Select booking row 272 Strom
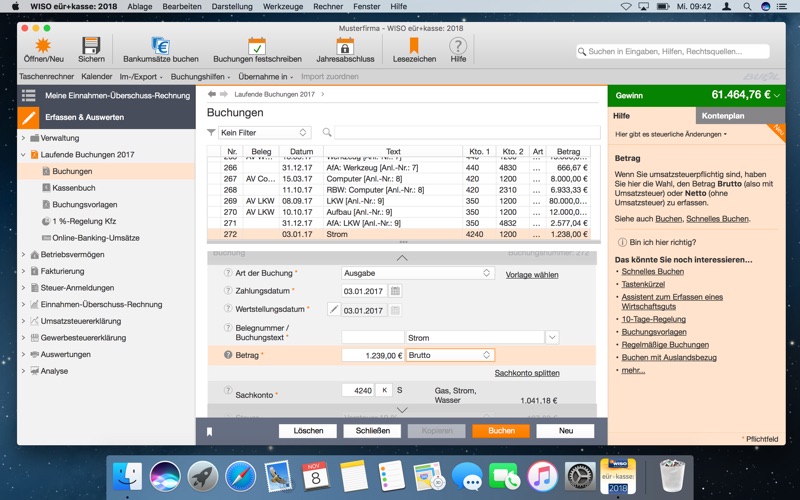800x500 pixels. tap(398, 234)
